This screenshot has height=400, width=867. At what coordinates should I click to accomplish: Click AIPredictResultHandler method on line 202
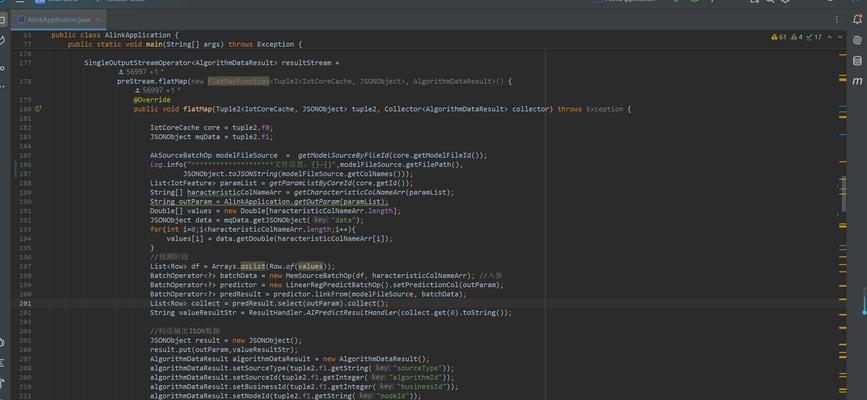[351, 313]
